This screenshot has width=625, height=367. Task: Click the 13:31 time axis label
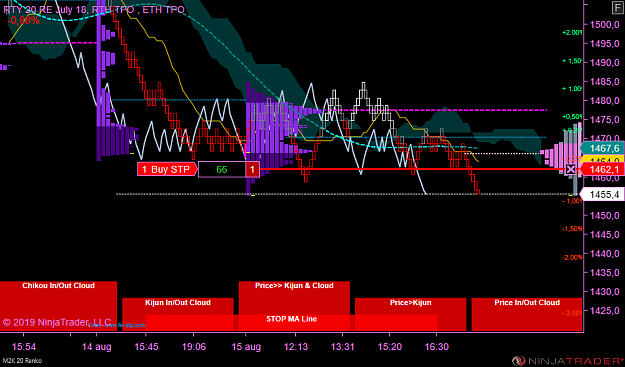tap(343, 347)
